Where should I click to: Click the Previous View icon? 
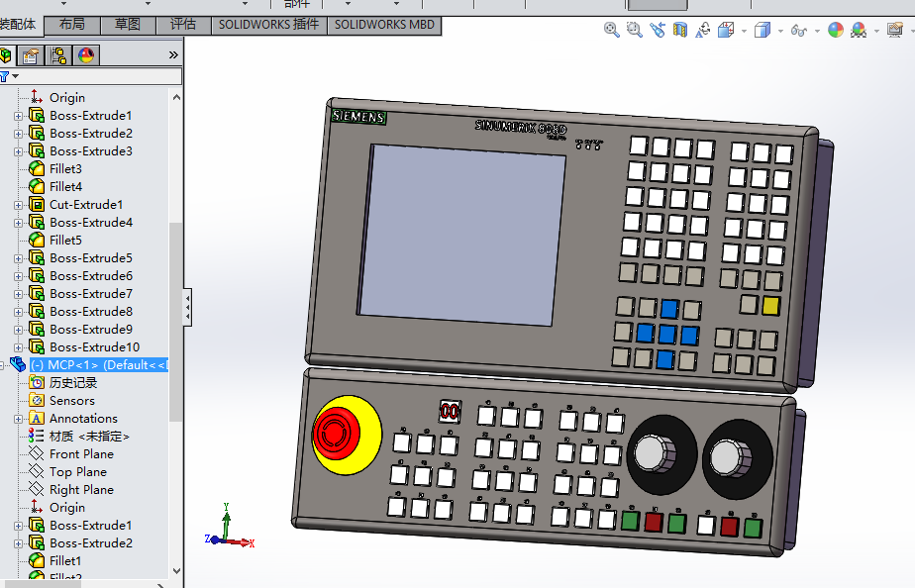click(658, 30)
